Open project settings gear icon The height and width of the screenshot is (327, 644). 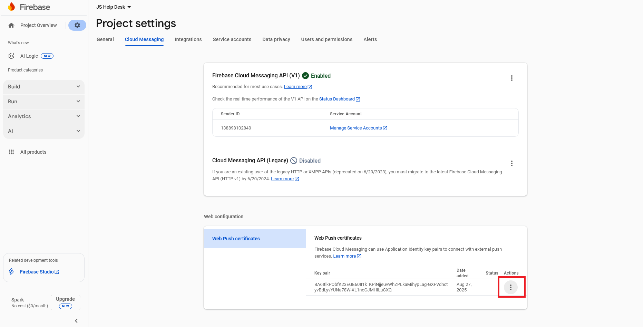click(77, 25)
